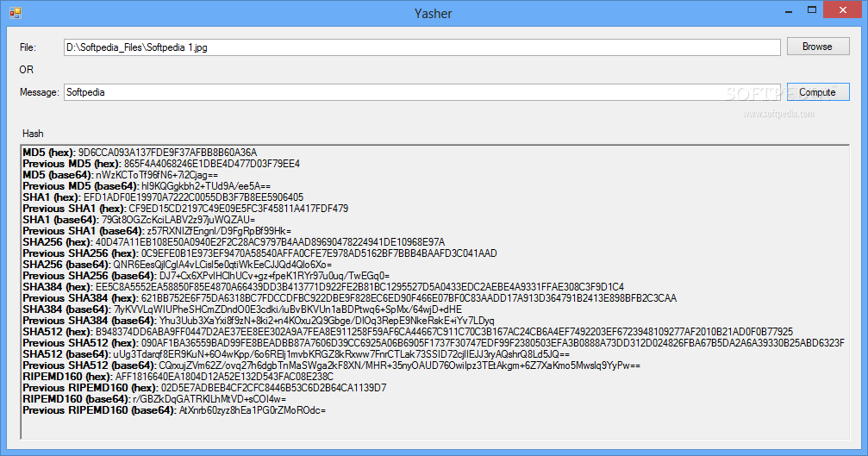Image resolution: width=868 pixels, height=456 pixels.
Task: Click the Previous RIPEMD160 (base64) line
Action: pyautogui.click(x=174, y=410)
